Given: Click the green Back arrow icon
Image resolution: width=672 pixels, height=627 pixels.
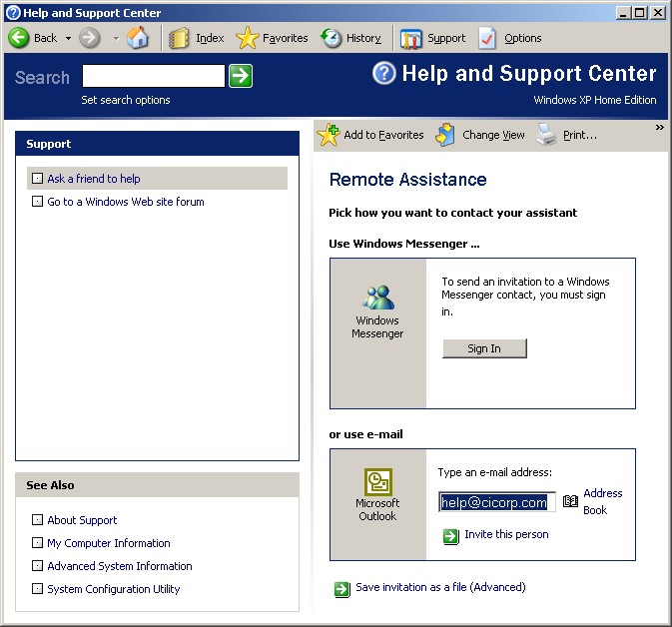Looking at the screenshot, I should click(x=19, y=38).
